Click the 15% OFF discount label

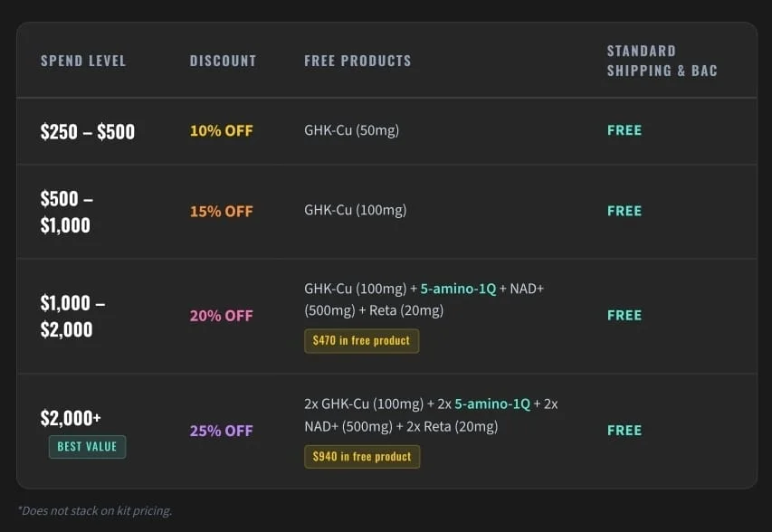coord(221,211)
